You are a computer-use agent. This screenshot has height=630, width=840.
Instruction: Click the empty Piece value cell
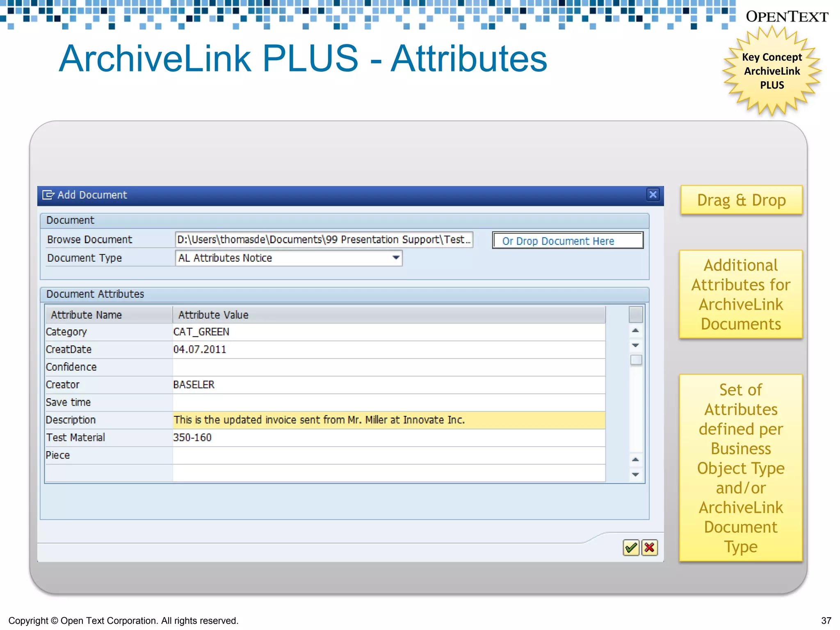point(388,455)
